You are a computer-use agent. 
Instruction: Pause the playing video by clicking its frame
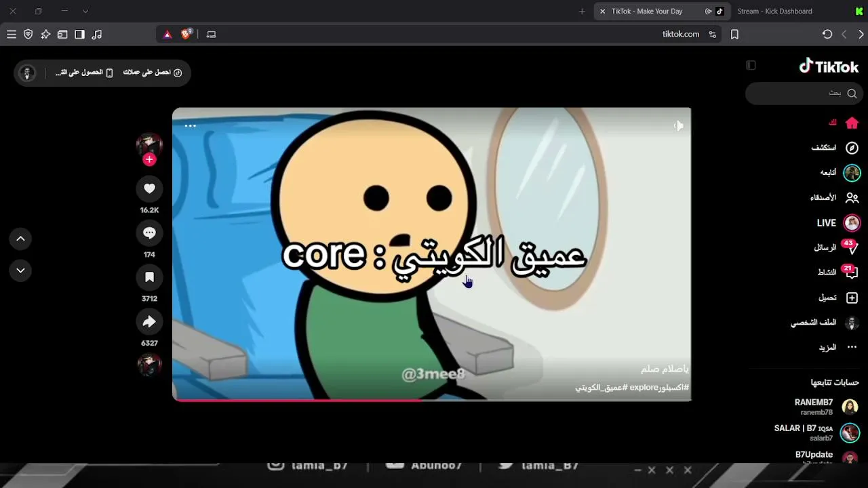[x=431, y=254]
